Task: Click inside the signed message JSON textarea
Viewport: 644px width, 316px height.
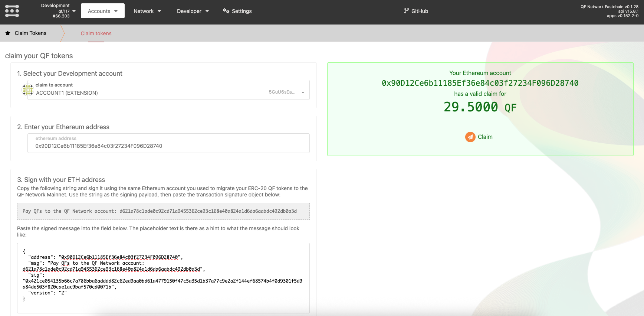Action: click(x=163, y=278)
